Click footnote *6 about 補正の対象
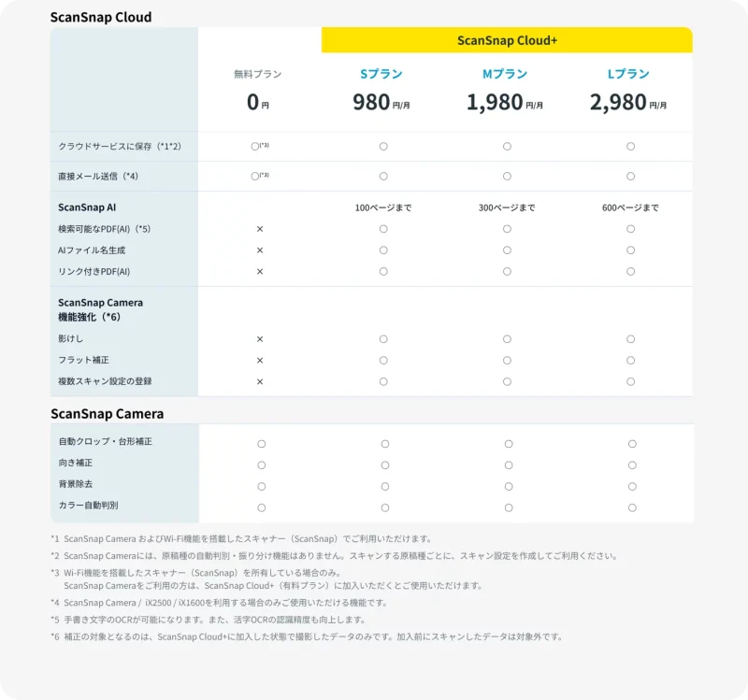Image resolution: width=748 pixels, height=700 pixels. [308, 636]
